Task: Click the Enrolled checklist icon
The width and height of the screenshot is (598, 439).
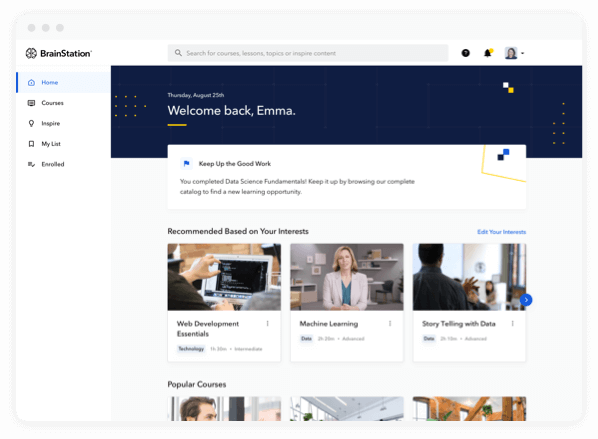Action: tap(31, 164)
